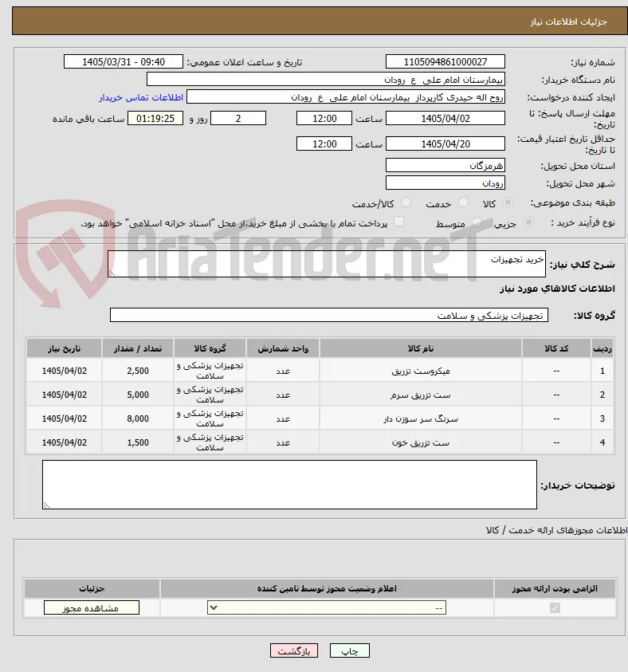Screen dimensions: 628x672
Task: Click the ست تزریق سرم item name
Action: click(x=421, y=395)
